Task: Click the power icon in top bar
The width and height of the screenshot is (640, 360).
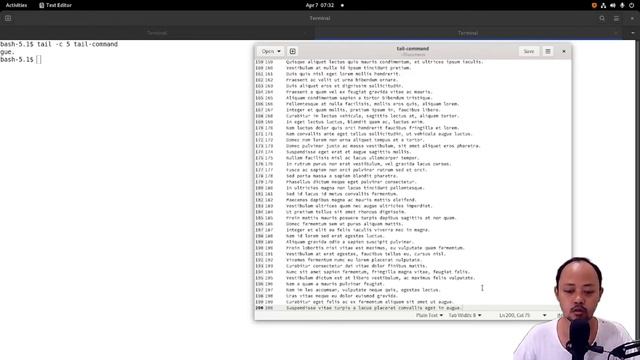Action: click(x=631, y=5)
